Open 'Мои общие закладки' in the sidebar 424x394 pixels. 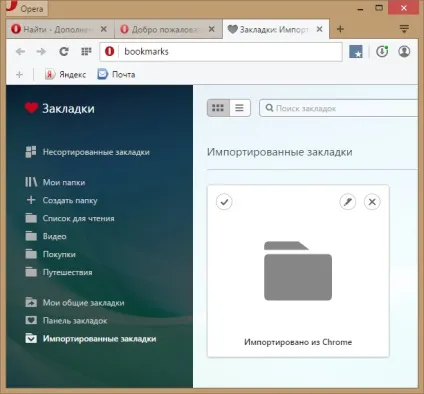[x=75, y=303]
